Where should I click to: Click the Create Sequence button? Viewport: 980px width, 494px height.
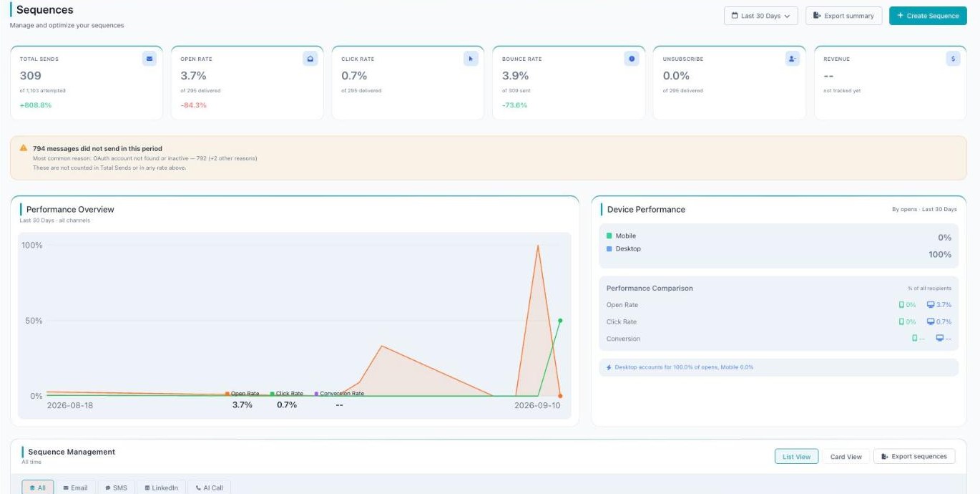[928, 16]
